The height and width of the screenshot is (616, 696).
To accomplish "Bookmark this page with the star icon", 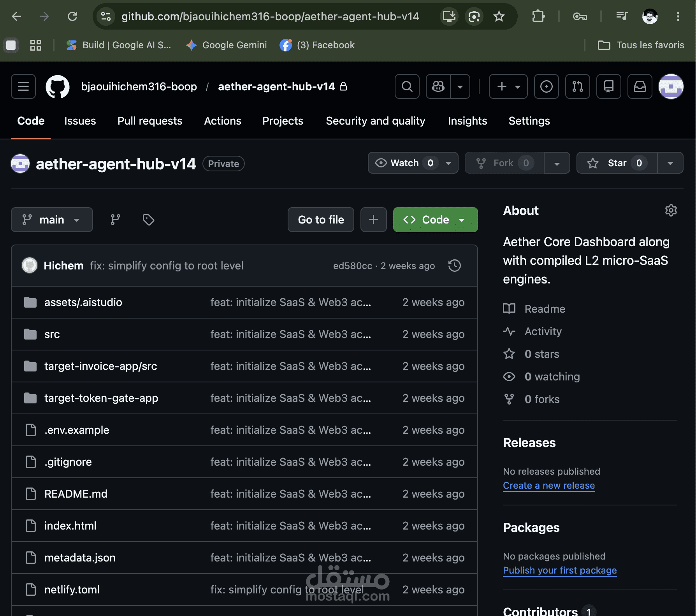I will [x=499, y=16].
